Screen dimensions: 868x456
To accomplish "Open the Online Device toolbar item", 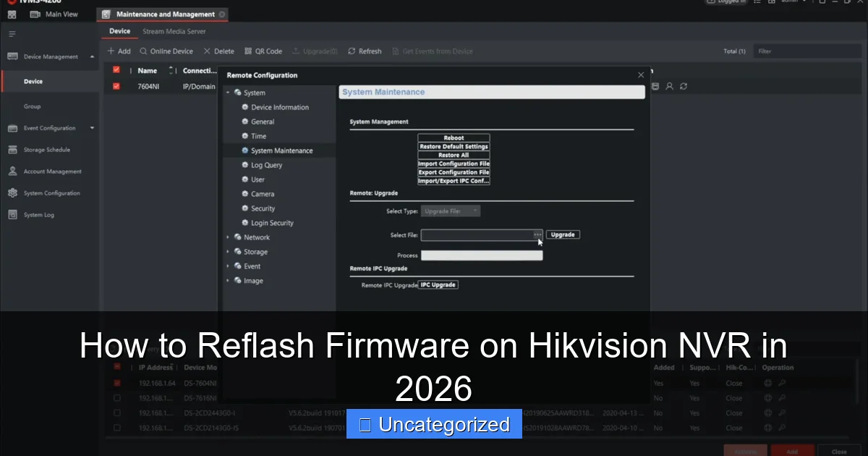I will [166, 51].
